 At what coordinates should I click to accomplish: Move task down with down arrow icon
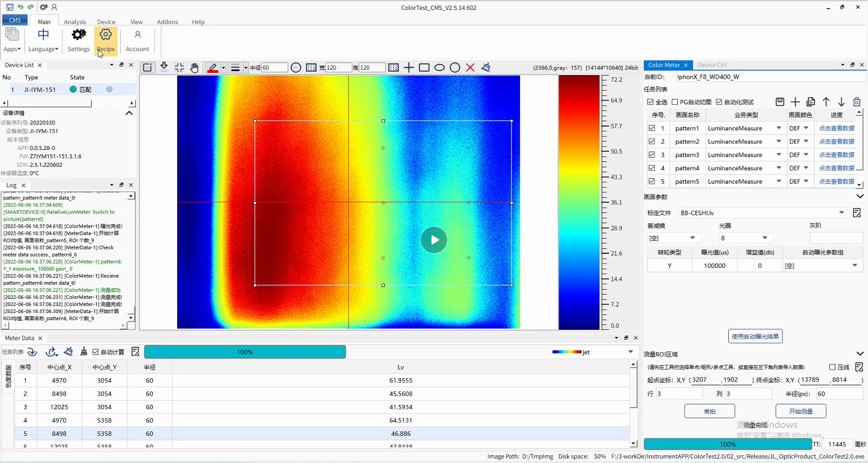click(x=841, y=102)
